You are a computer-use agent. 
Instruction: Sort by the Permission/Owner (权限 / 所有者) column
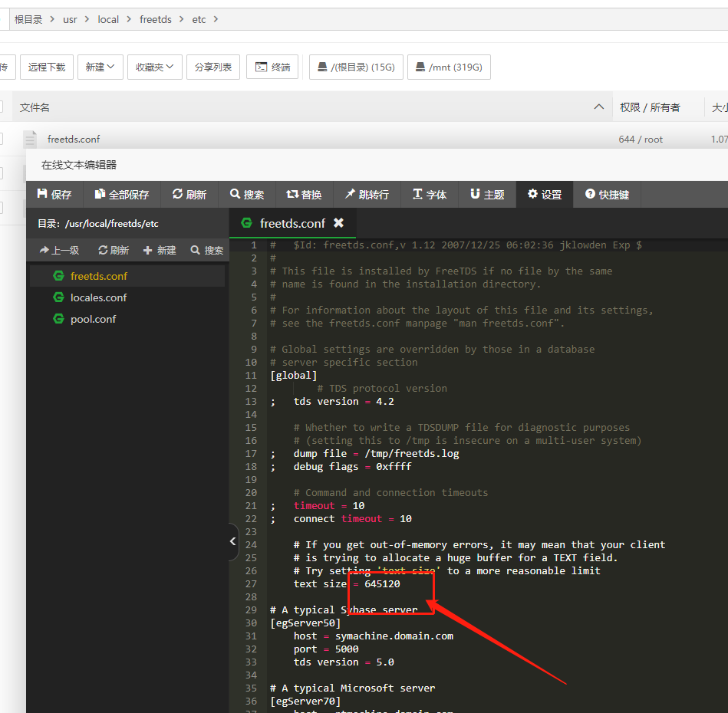click(650, 107)
